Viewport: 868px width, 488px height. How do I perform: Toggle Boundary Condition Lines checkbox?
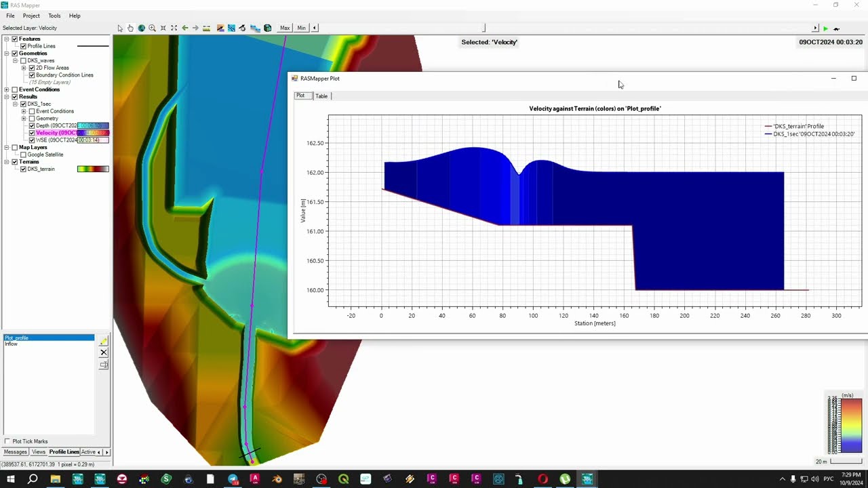click(x=32, y=75)
